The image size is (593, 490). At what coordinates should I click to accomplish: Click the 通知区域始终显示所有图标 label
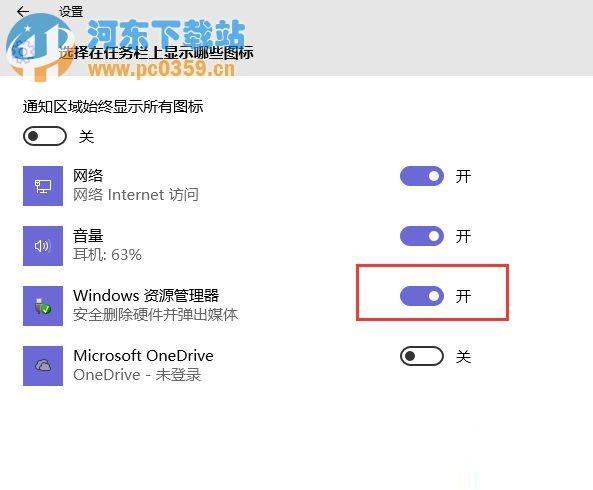(113, 107)
